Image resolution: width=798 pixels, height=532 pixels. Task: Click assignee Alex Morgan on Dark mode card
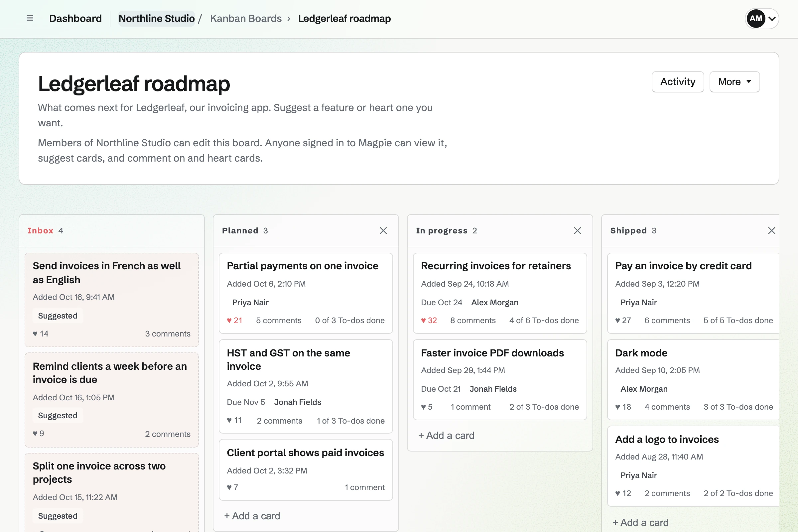(644, 389)
